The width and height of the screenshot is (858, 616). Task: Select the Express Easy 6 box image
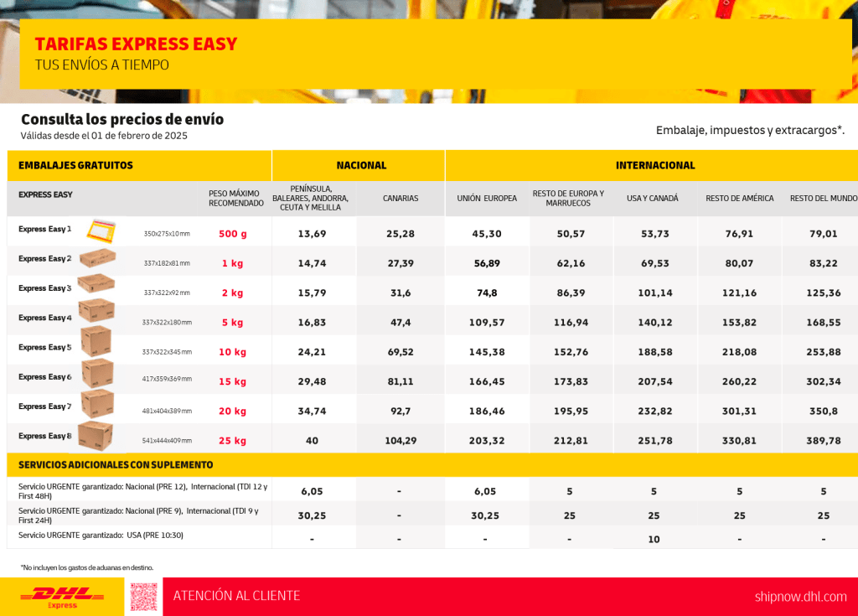[x=97, y=373]
